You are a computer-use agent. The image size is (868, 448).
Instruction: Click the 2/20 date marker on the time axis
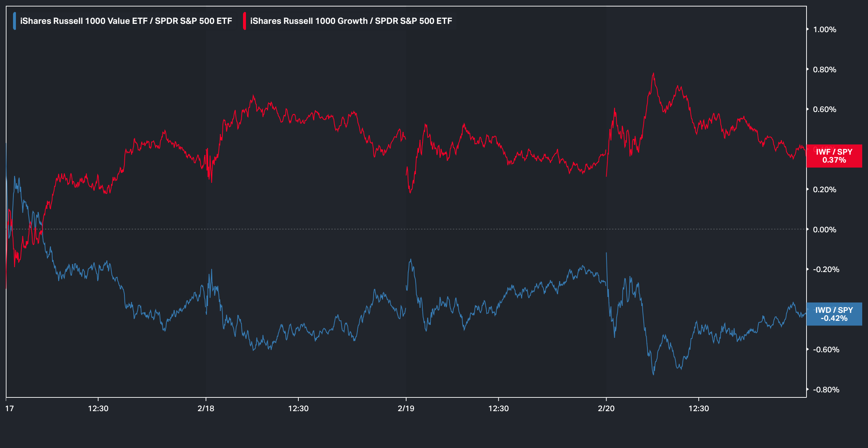[x=606, y=409]
